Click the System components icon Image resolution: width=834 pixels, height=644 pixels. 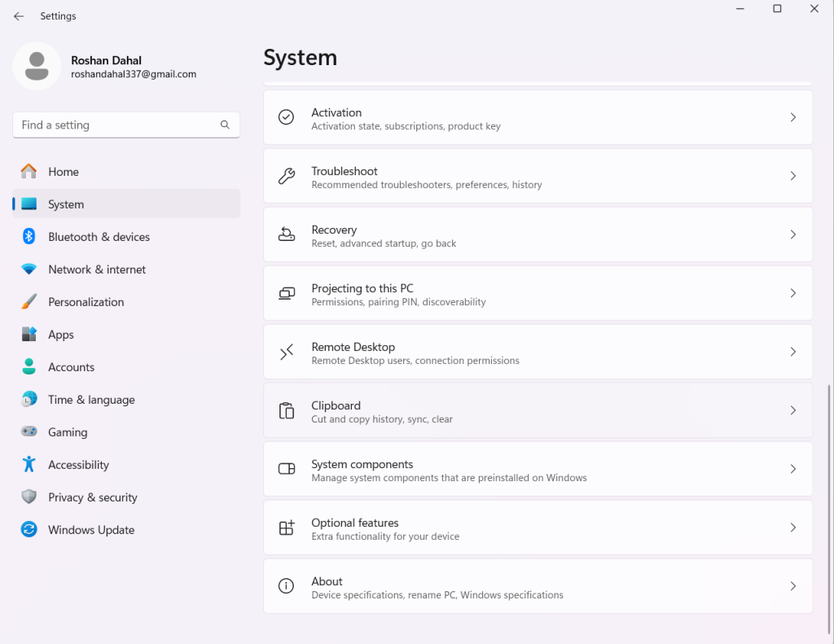(286, 469)
